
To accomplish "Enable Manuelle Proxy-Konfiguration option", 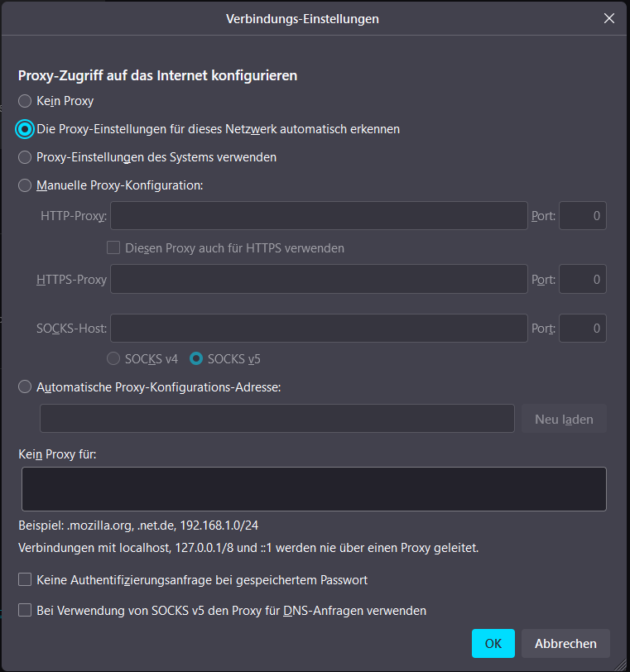I will pos(26,185).
